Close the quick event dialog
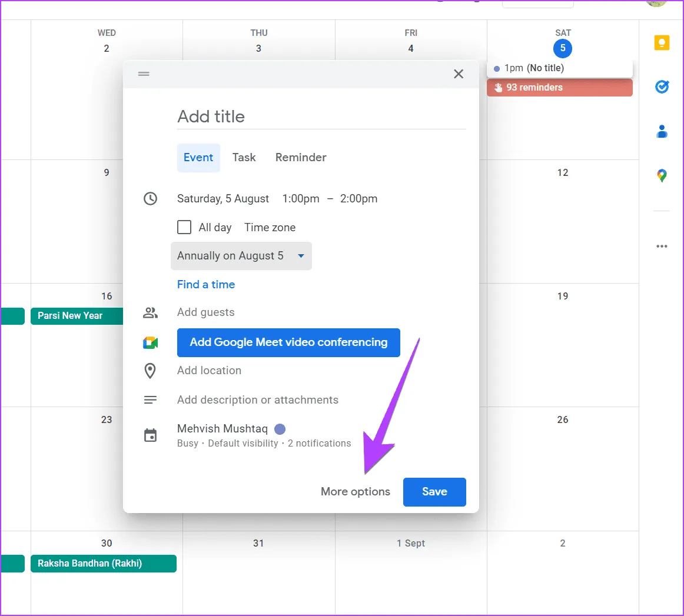684x616 pixels. click(x=459, y=74)
